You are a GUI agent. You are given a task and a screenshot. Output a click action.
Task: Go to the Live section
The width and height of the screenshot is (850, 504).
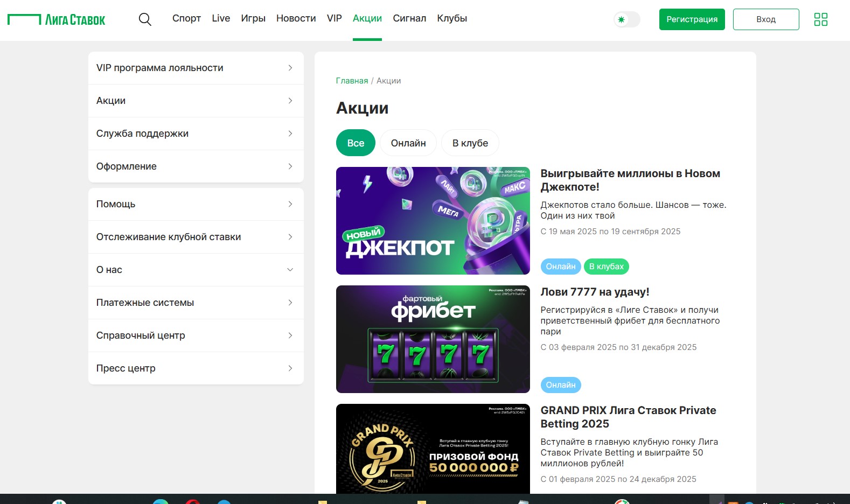[221, 18]
